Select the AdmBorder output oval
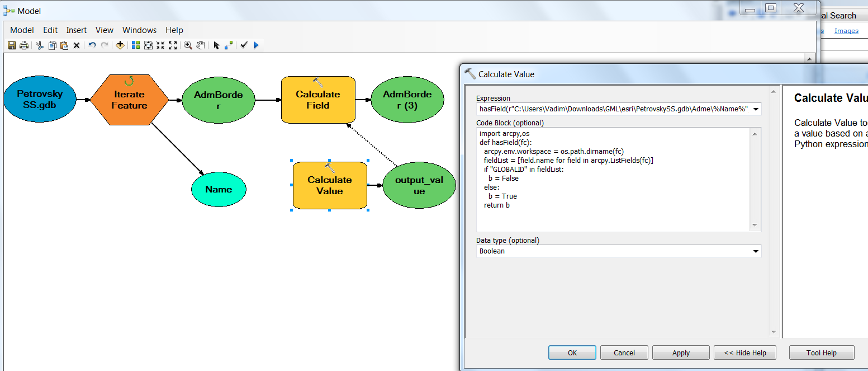The image size is (868, 371). tap(219, 100)
